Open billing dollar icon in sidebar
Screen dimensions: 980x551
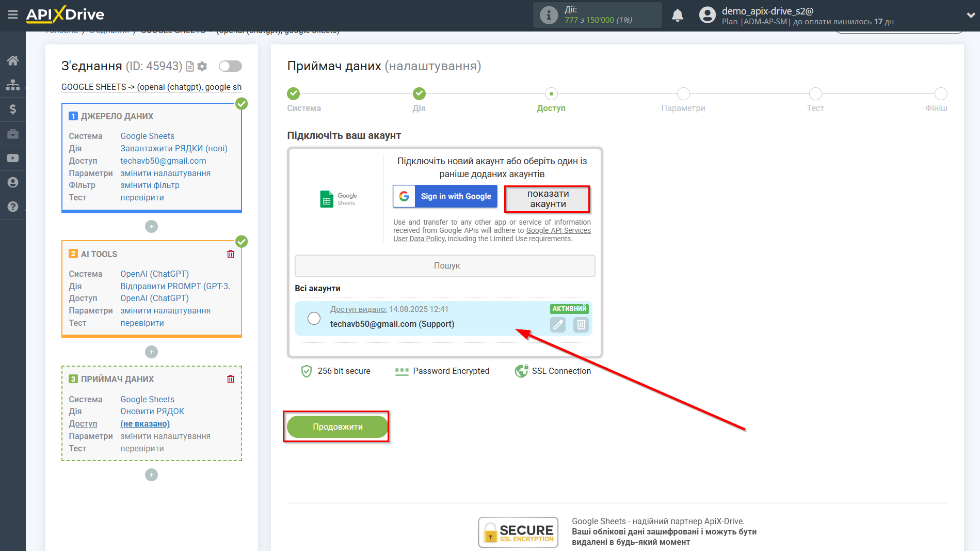tap(13, 109)
